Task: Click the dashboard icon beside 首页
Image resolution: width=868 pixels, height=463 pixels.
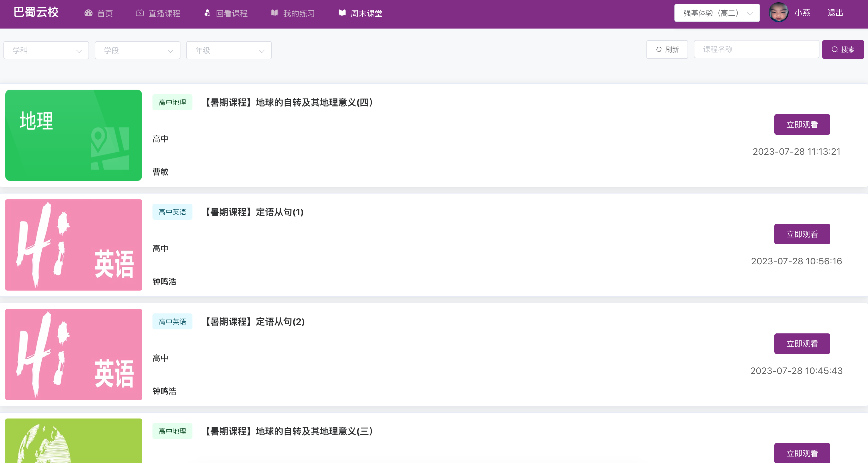Action: point(89,13)
